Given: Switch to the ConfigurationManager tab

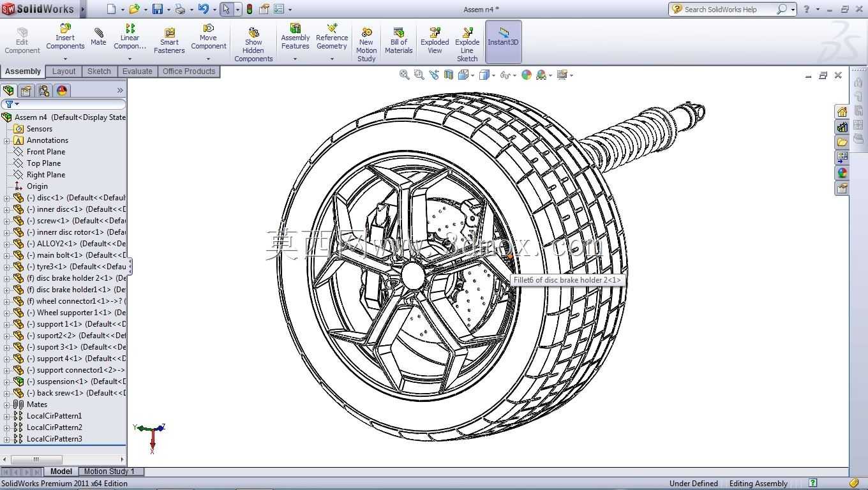Looking at the screenshot, I should [x=44, y=91].
